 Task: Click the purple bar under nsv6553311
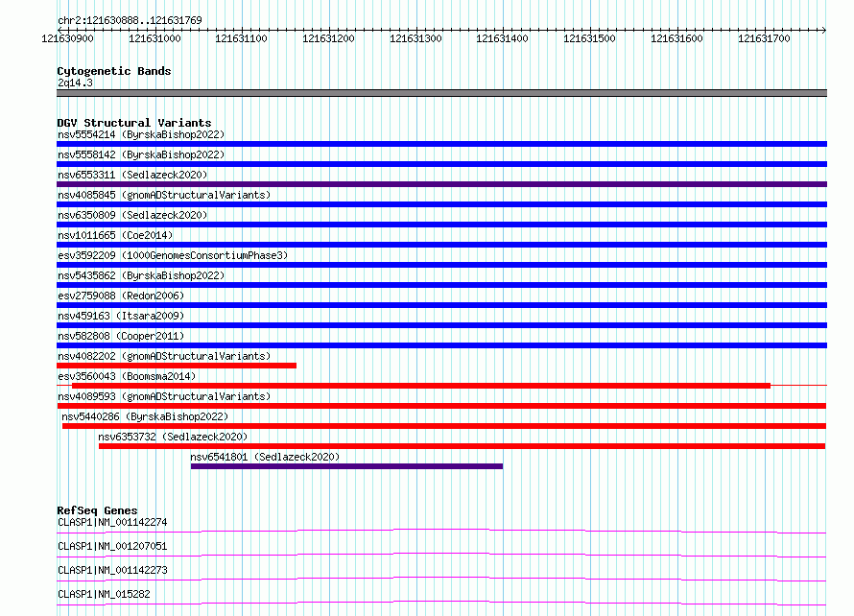pyautogui.click(x=441, y=184)
